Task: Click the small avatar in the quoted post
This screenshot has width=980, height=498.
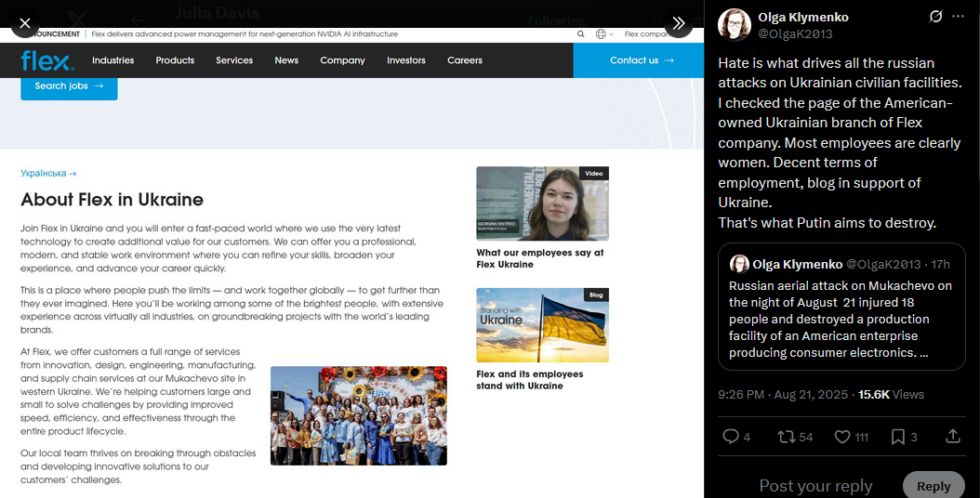Action: point(739,264)
